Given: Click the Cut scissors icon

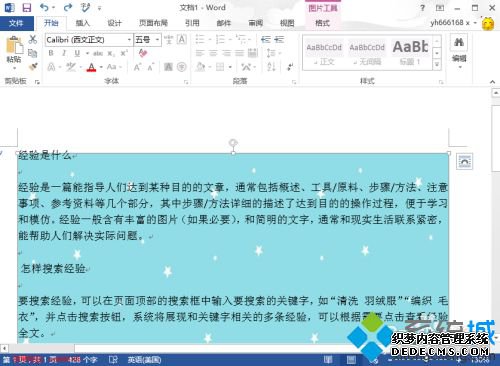Looking at the screenshot, I should [x=32, y=39].
